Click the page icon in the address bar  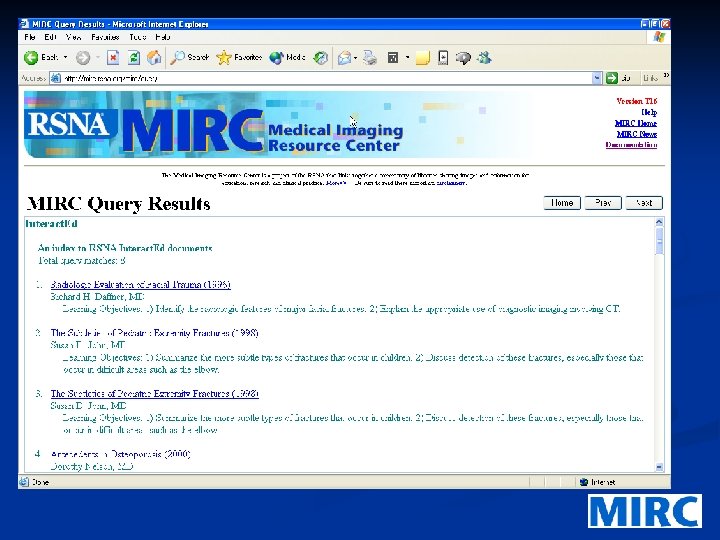coord(56,78)
